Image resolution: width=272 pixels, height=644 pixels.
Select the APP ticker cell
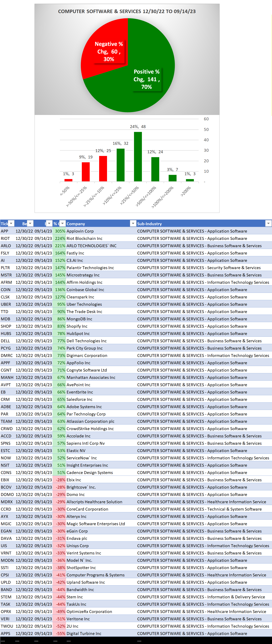pyautogui.click(x=8, y=231)
